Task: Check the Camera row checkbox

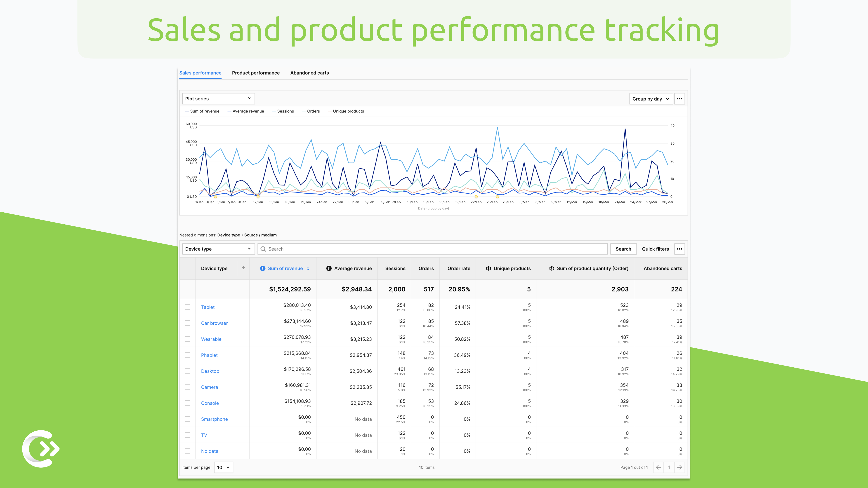Action: [188, 387]
